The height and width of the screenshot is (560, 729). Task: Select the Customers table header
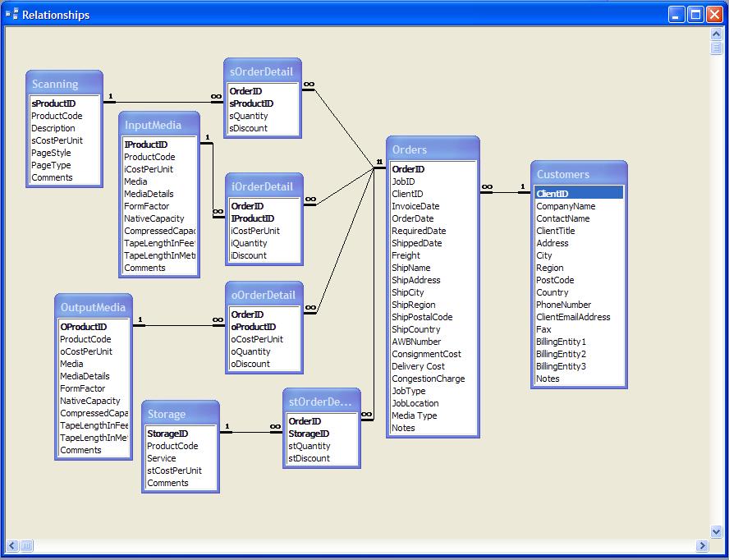pos(579,174)
